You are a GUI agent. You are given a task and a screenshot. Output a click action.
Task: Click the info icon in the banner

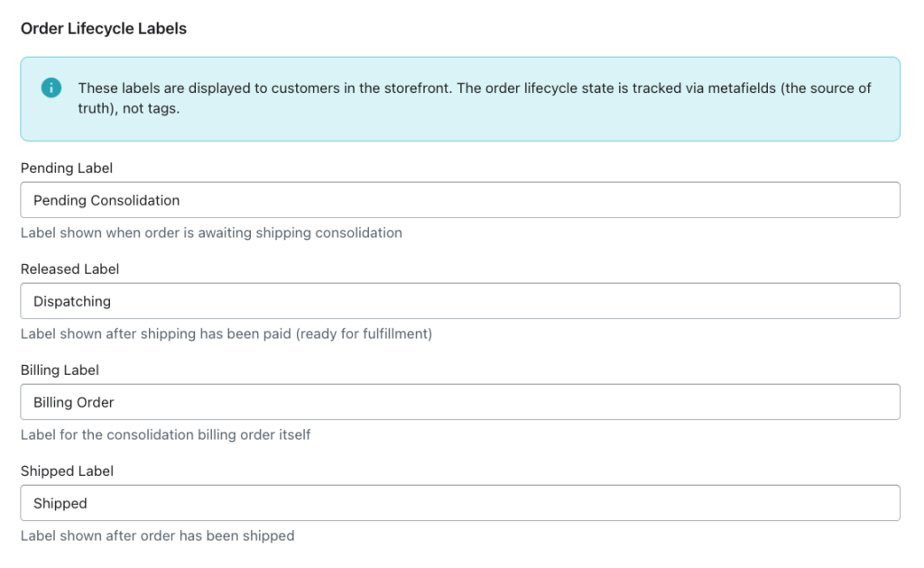coord(51,87)
